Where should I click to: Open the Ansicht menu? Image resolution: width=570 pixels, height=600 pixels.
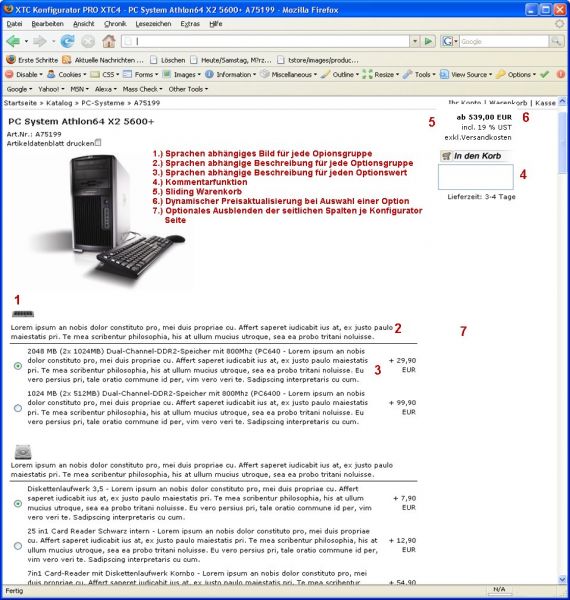(x=83, y=24)
